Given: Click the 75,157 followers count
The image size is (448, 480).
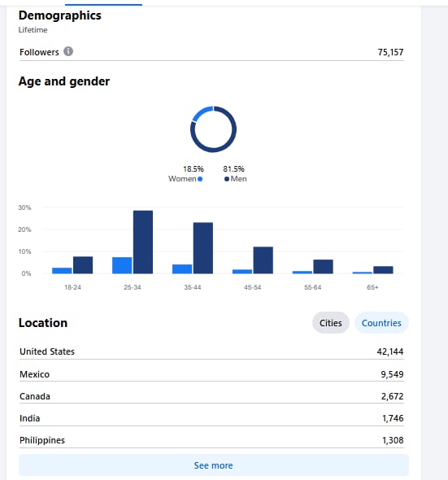Looking at the screenshot, I should [x=390, y=52].
